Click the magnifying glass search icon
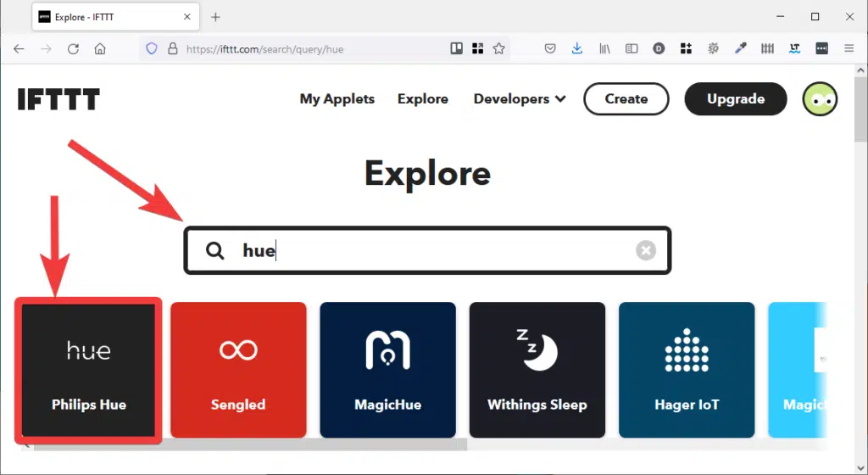868x475 pixels. [215, 250]
